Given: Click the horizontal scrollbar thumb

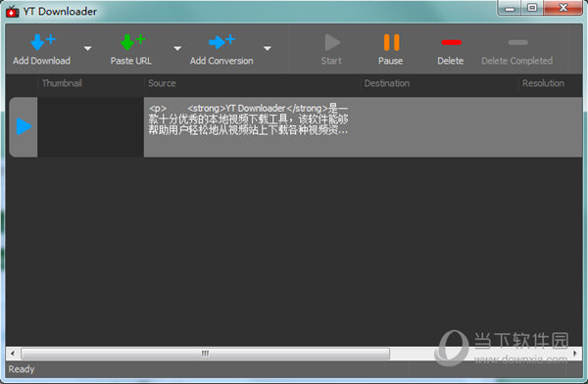Looking at the screenshot, I should pyautogui.click(x=205, y=354).
